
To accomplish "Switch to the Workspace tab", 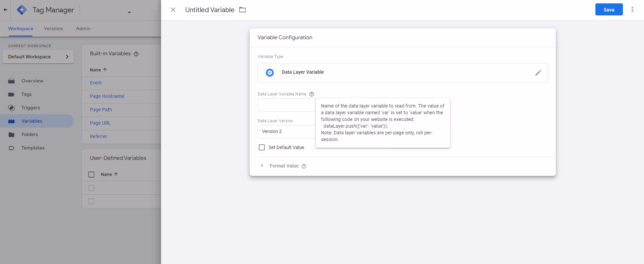I will click(20, 28).
